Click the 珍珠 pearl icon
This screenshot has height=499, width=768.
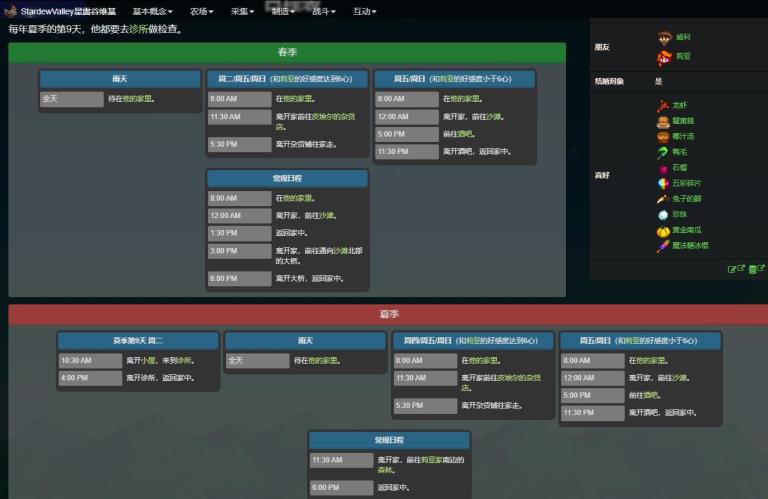click(663, 215)
